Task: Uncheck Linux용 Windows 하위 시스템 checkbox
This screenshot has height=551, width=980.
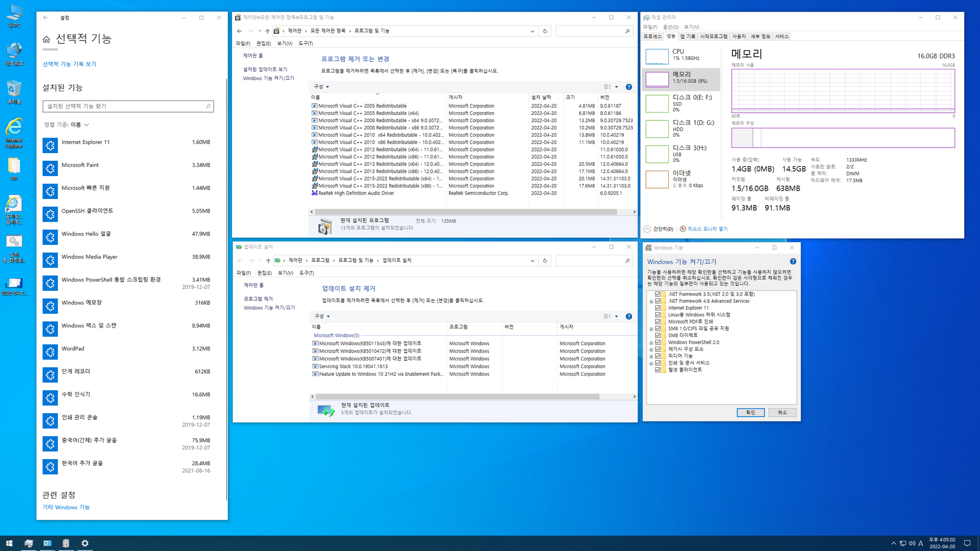Action: tap(658, 315)
